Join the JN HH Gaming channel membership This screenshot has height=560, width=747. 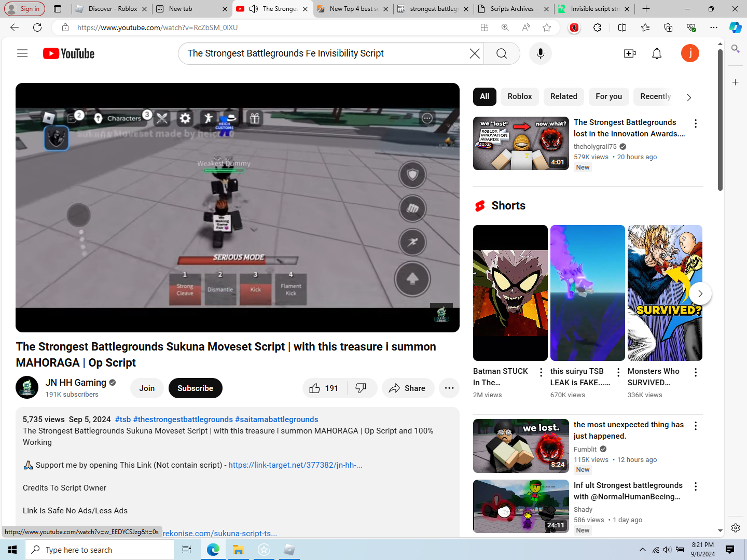pyautogui.click(x=147, y=388)
